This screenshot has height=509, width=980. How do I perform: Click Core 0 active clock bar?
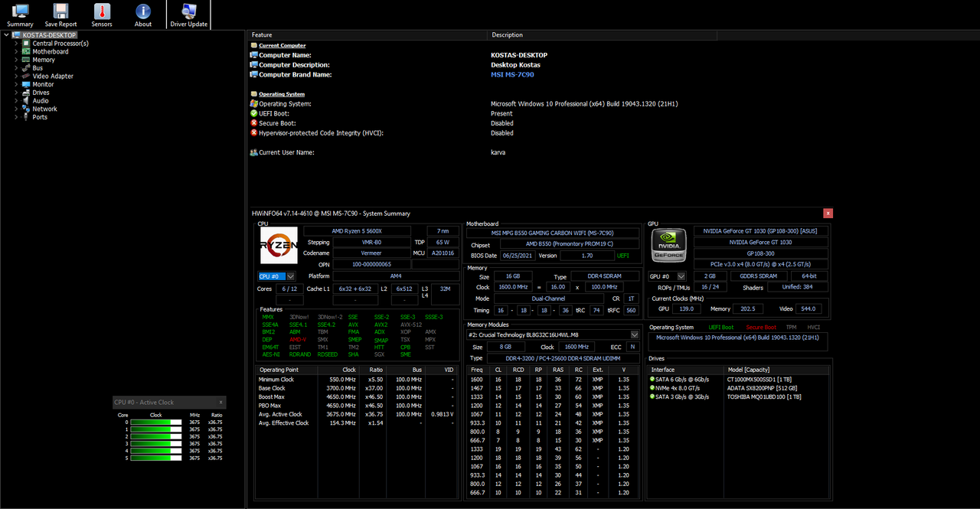[x=156, y=423]
